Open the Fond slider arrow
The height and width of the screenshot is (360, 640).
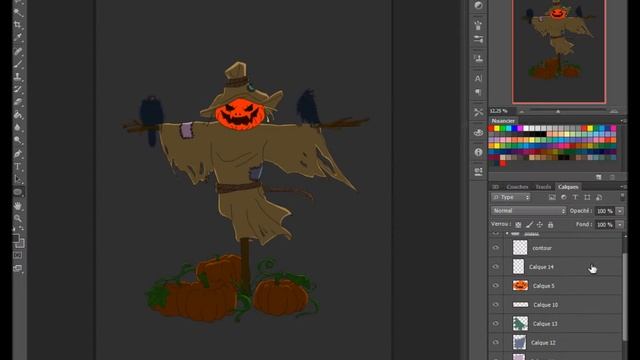click(x=620, y=224)
